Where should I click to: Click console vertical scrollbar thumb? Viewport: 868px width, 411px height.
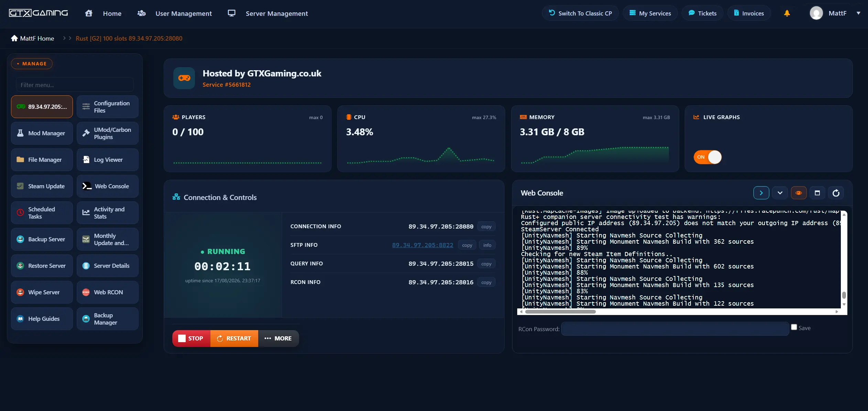(x=844, y=295)
